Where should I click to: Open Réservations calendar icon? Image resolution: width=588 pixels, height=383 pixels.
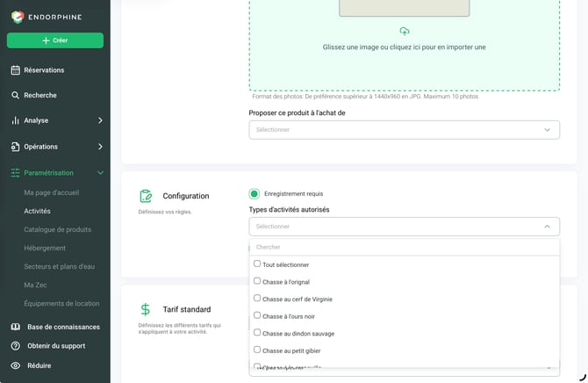(16, 70)
